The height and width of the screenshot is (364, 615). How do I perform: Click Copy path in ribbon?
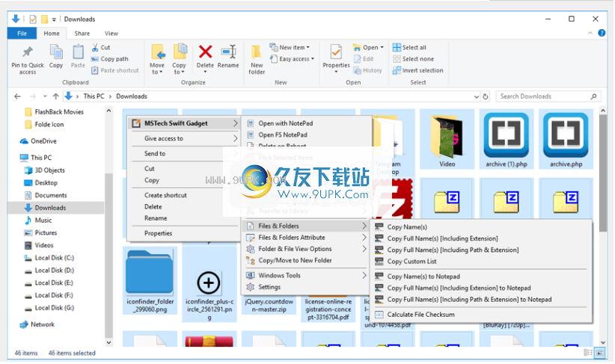tap(110, 59)
